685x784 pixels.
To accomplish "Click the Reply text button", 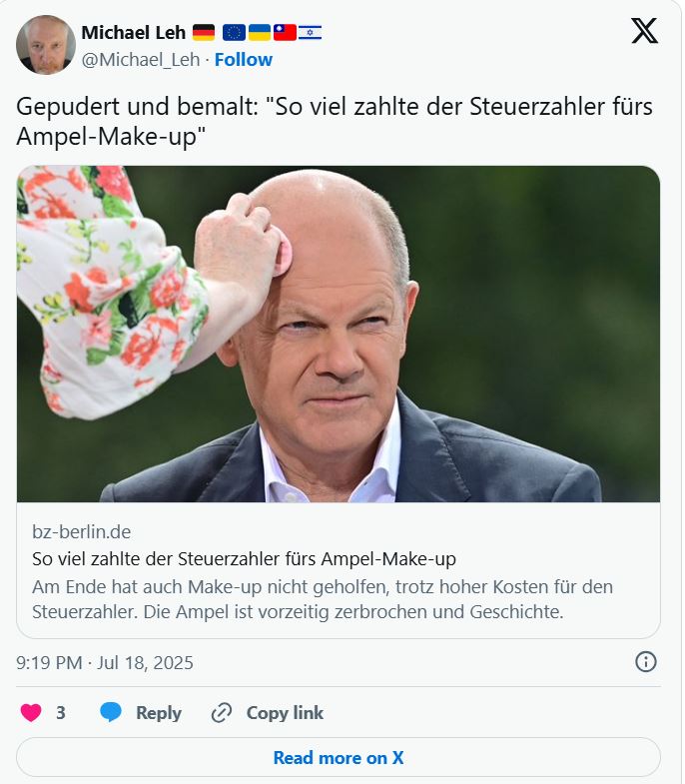I will click(159, 712).
